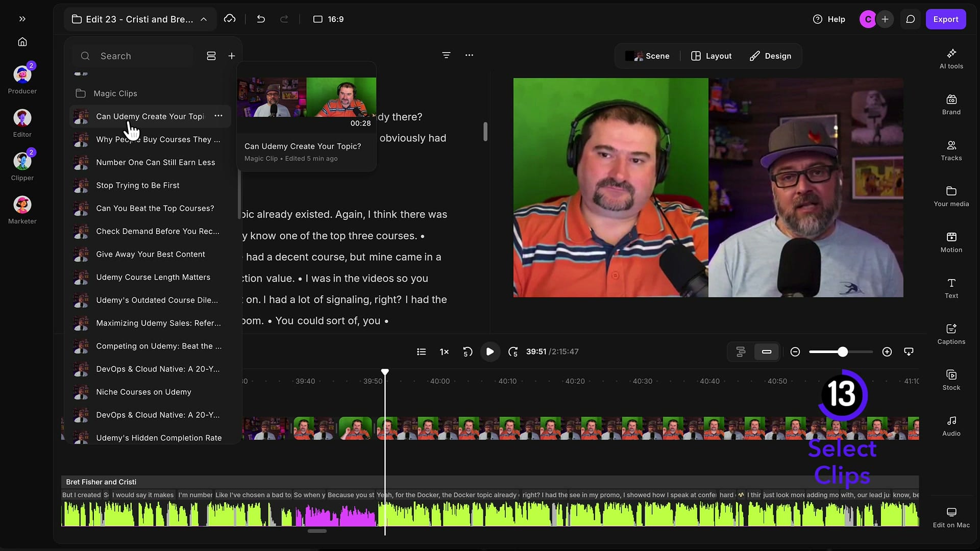Focus the Search field
Screen dimensions: 980x551
tap(134, 56)
